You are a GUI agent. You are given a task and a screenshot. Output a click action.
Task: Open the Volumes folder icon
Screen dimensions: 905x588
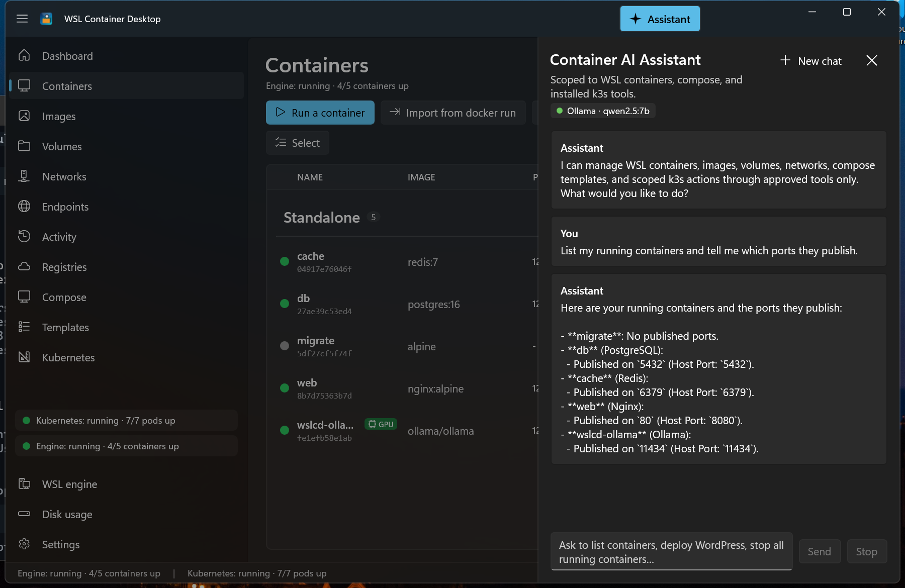pos(24,146)
